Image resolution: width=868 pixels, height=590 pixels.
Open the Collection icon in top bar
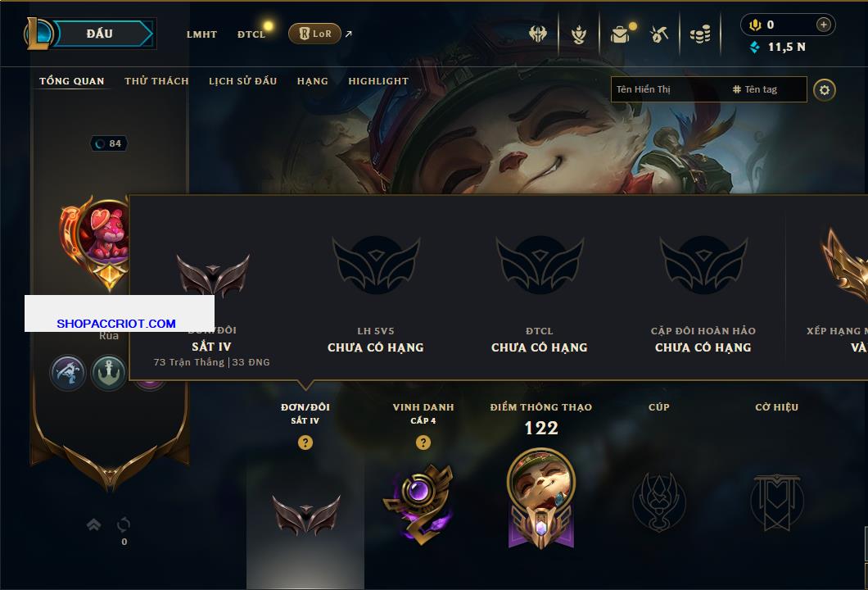coord(578,35)
